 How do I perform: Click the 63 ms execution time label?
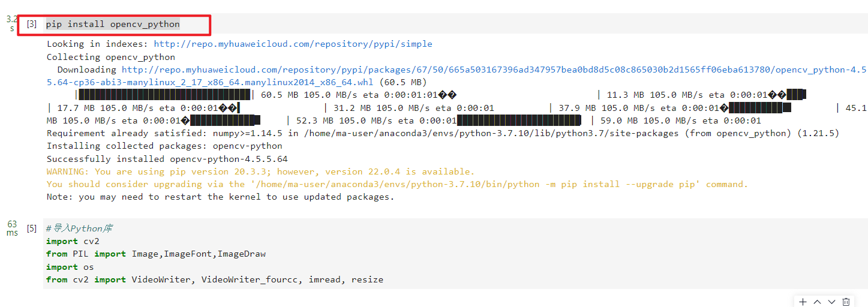pyautogui.click(x=12, y=228)
